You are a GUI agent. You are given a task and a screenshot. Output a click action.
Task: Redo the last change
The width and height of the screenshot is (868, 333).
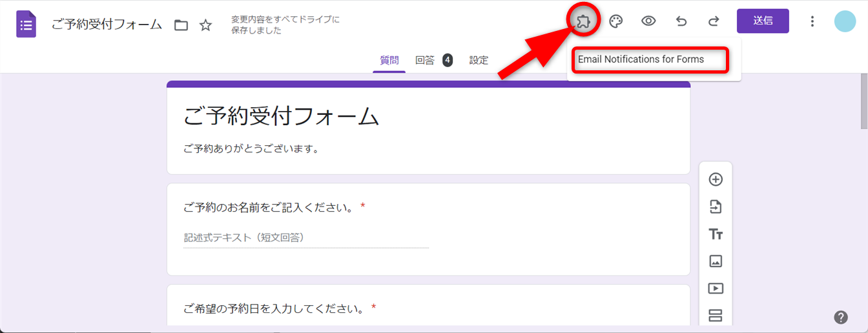(x=714, y=21)
